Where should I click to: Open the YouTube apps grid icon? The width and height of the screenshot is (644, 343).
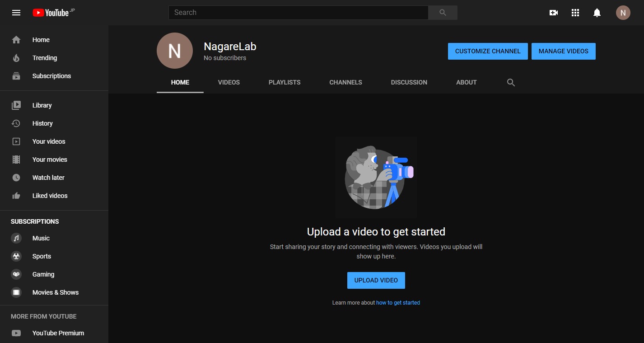click(575, 13)
